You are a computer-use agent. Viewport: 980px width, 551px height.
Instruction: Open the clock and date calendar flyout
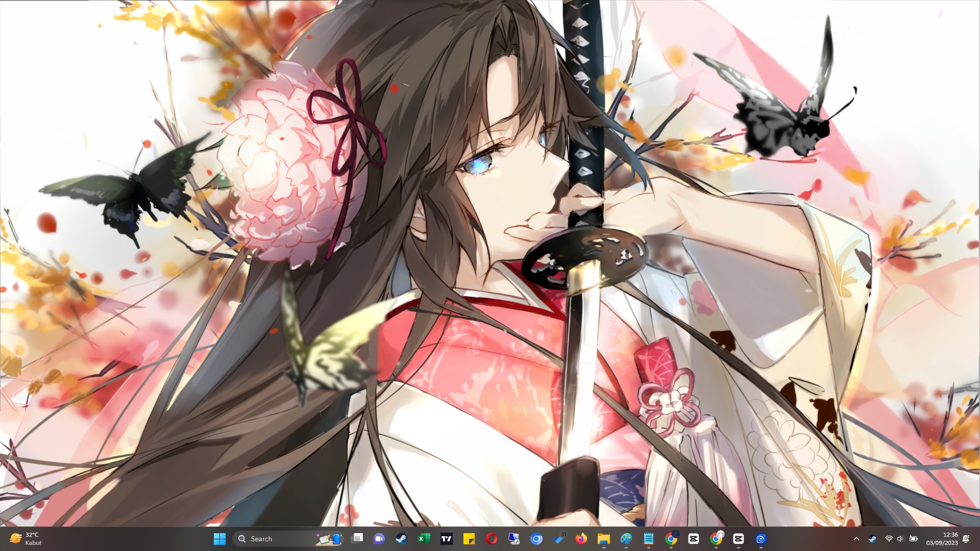tap(942, 539)
